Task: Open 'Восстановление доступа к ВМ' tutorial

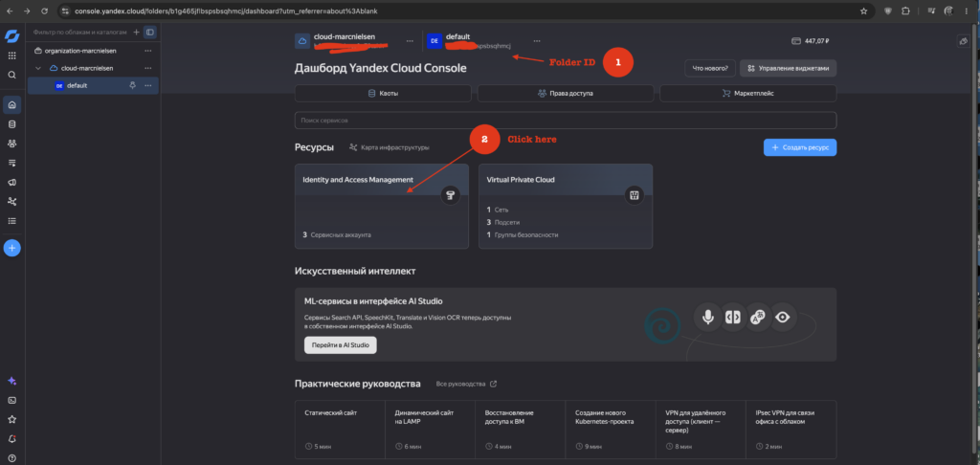Action: point(521,430)
